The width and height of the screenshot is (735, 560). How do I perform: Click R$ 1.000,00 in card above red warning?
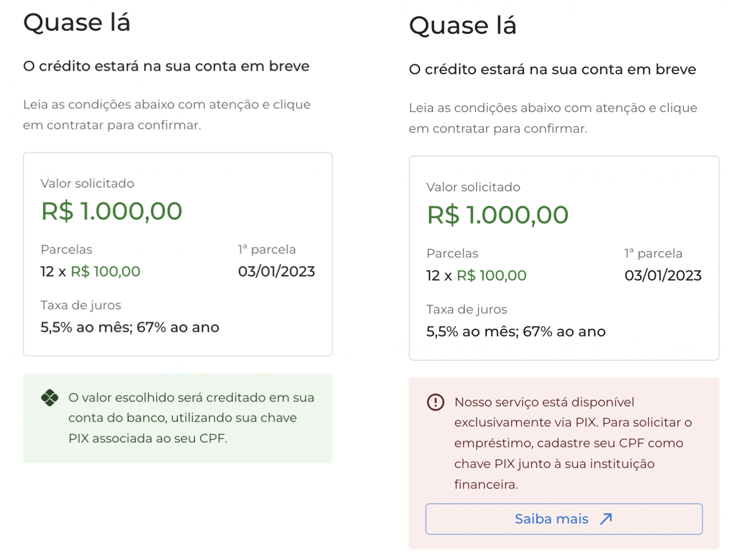point(498,215)
